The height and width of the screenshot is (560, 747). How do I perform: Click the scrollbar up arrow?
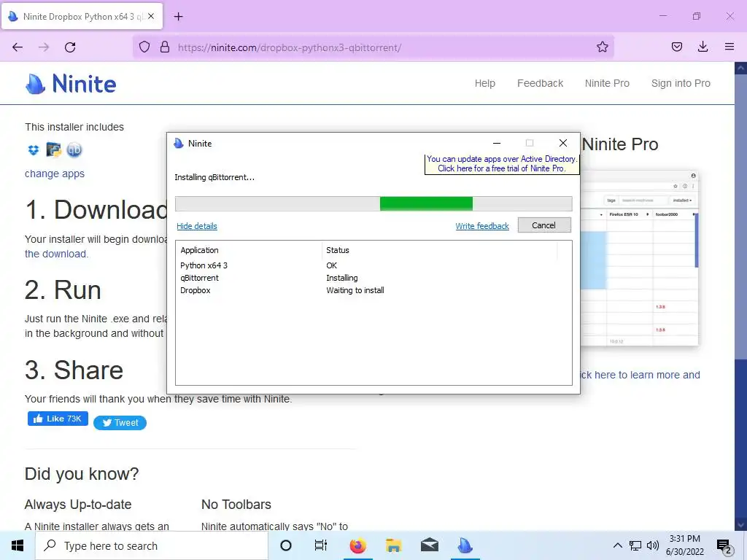[741, 68]
